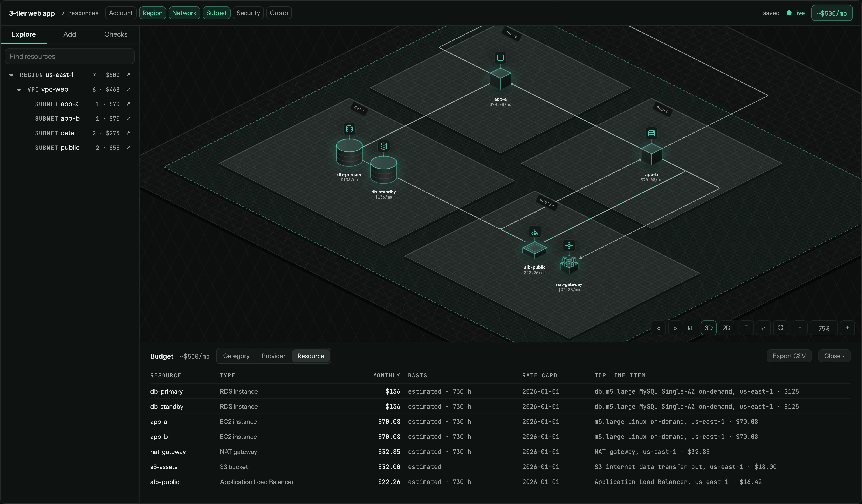Click the expand-arrows fit view button
Viewport: 862px width, 504px height.
[763, 328]
